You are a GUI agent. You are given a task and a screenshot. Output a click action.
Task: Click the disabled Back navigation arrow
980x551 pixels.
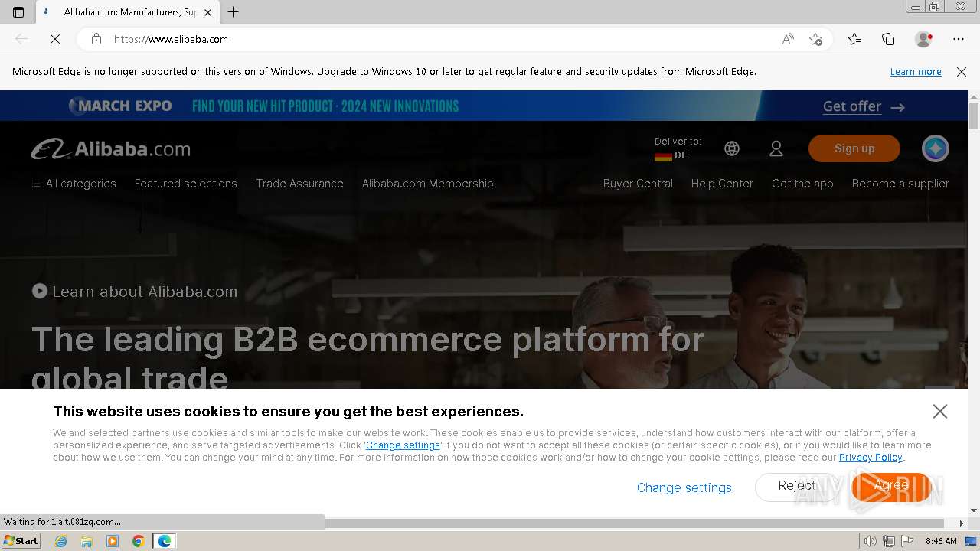(21, 39)
